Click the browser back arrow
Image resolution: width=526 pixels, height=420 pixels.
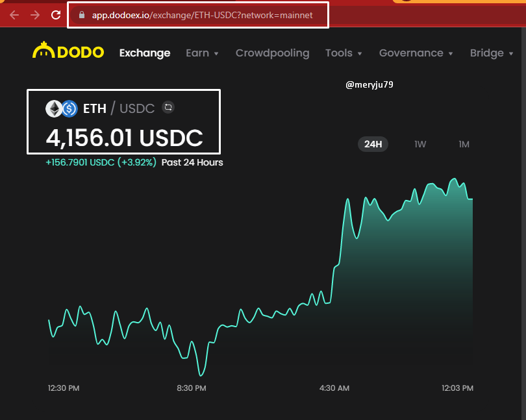(x=14, y=15)
